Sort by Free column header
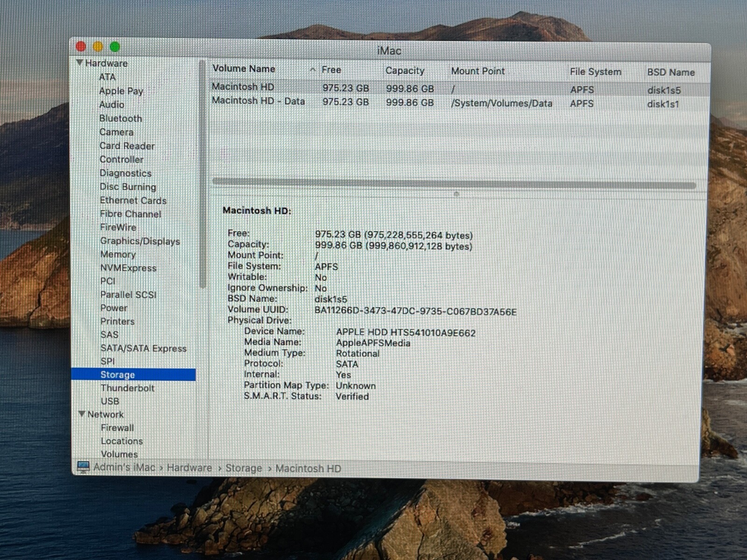The height and width of the screenshot is (560, 747). coord(331,70)
